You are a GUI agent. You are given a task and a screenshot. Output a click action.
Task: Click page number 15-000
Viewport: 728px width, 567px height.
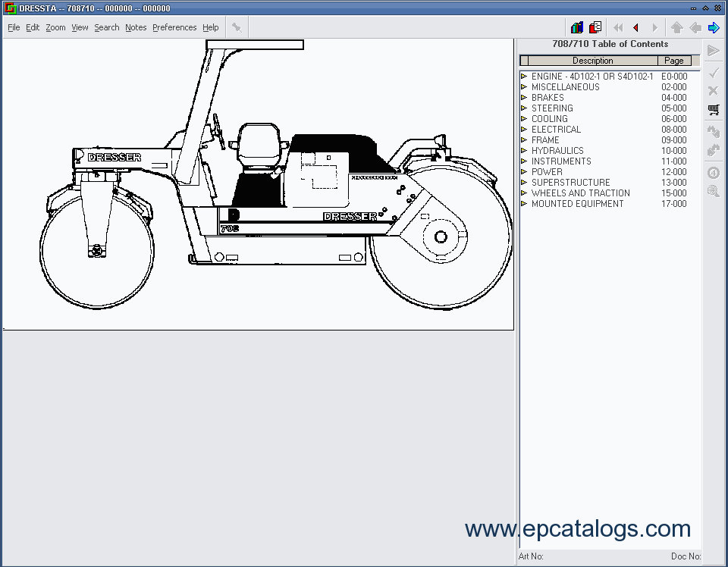[674, 193]
